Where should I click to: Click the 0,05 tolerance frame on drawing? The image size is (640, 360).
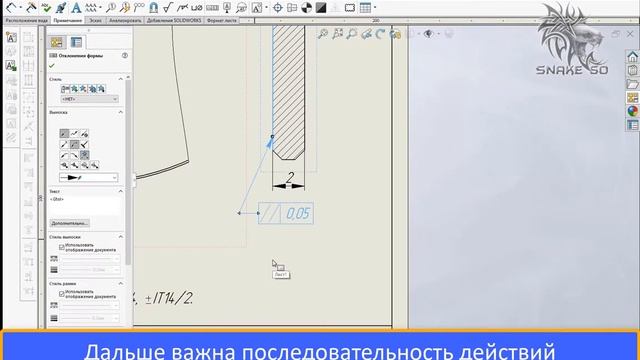click(286, 213)
